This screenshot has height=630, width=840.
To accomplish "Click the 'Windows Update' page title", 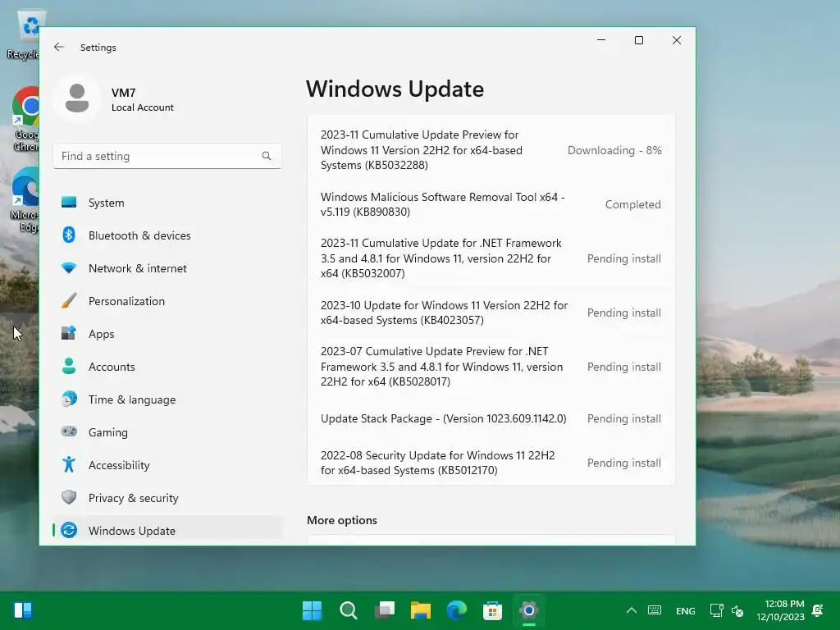I will click(x=395, y=89).
